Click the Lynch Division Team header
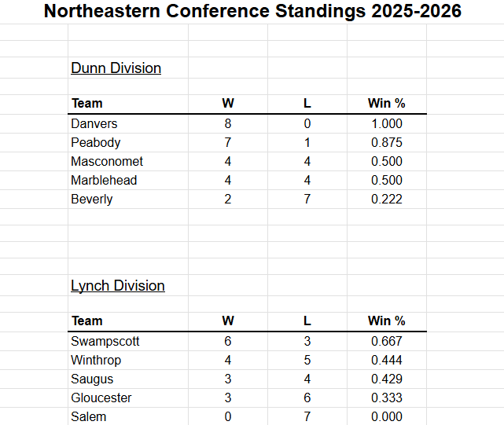This screenshot has width=504, height=425. pyautogui.click(x=87, y=321)
